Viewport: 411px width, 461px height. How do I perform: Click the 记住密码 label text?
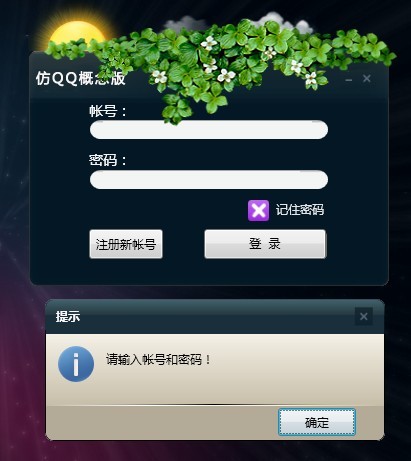tap(300, 210)
